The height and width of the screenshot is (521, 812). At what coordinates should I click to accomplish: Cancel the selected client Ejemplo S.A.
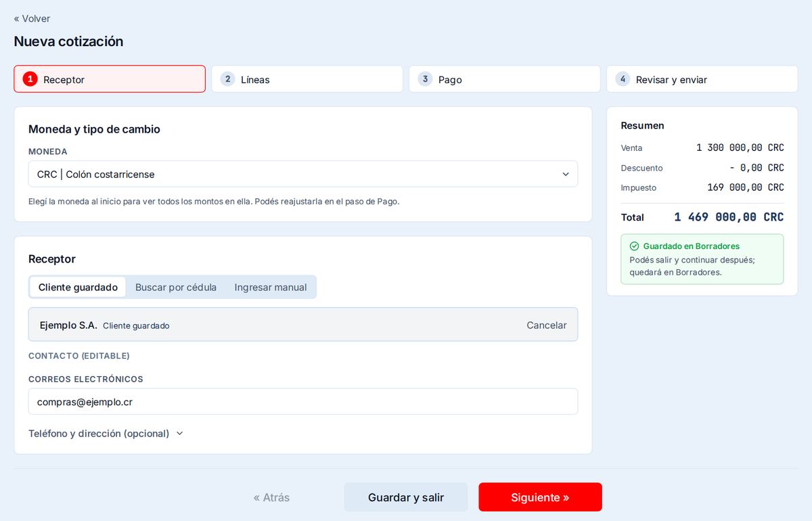(547, 325)
